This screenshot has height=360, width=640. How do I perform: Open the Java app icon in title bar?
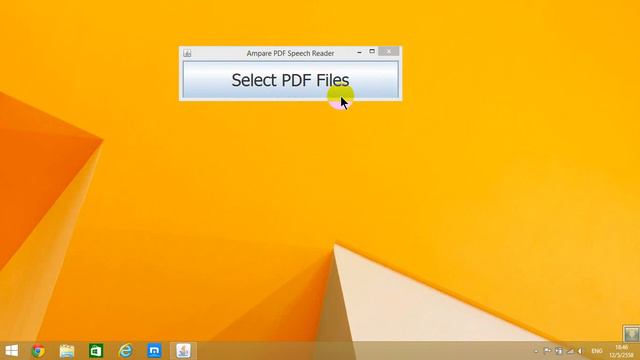click(187, 53)
